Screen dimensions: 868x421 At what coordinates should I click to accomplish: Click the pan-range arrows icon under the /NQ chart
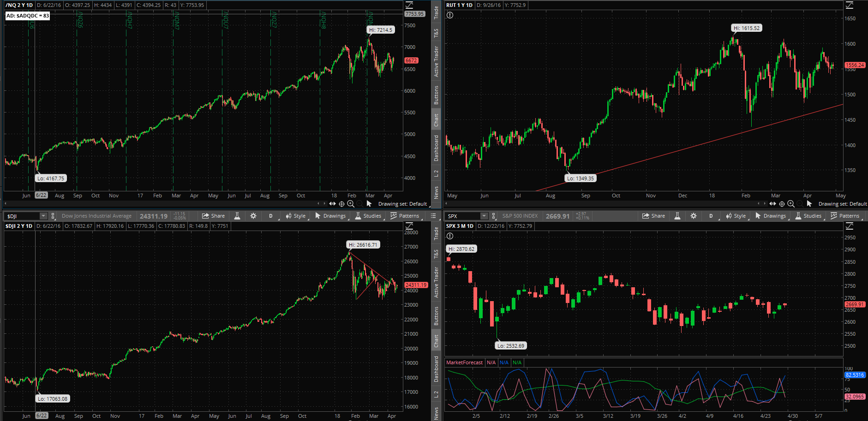tap(332, 203)
